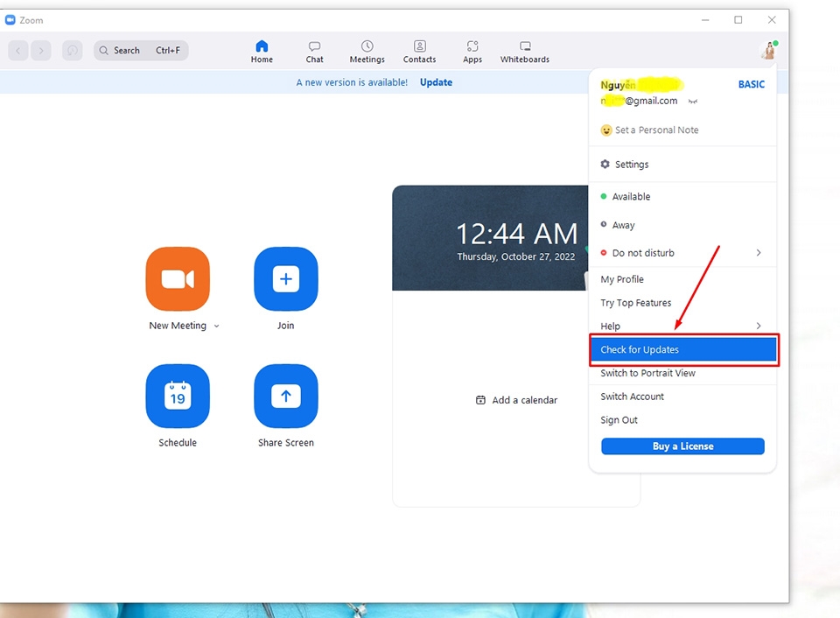Click the 12:44 AM clock banner
Screen dimensions: 840x618
[x=490, y=238]
